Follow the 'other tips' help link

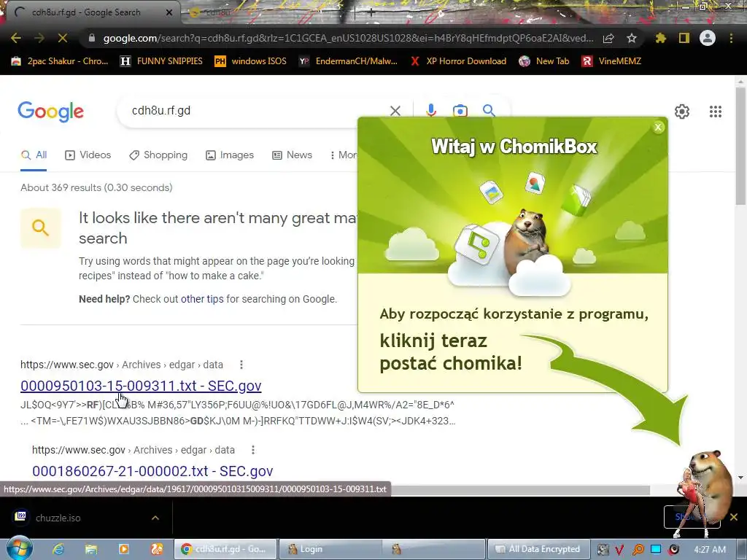pyautogui.click(x=202, y=299)
